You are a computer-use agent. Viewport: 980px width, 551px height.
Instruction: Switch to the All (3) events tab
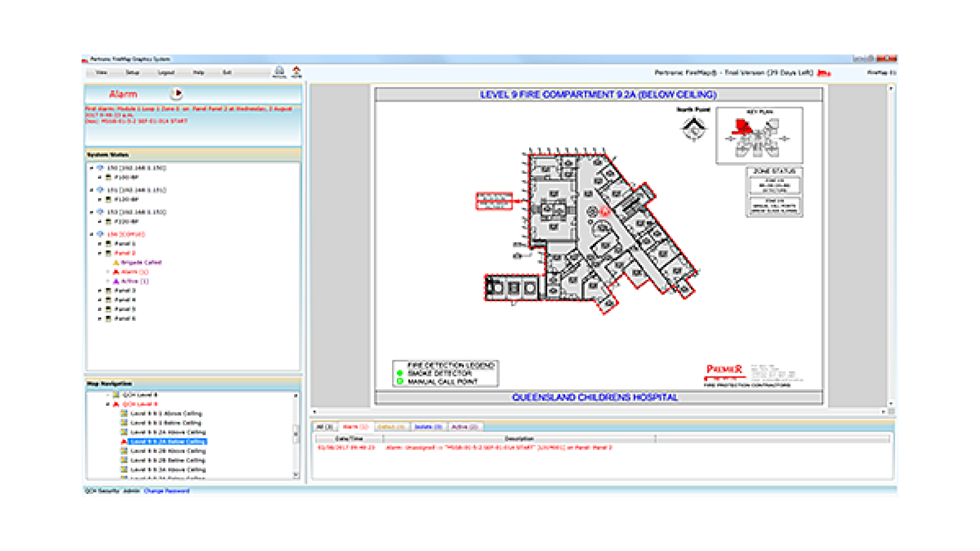[325, 427]
